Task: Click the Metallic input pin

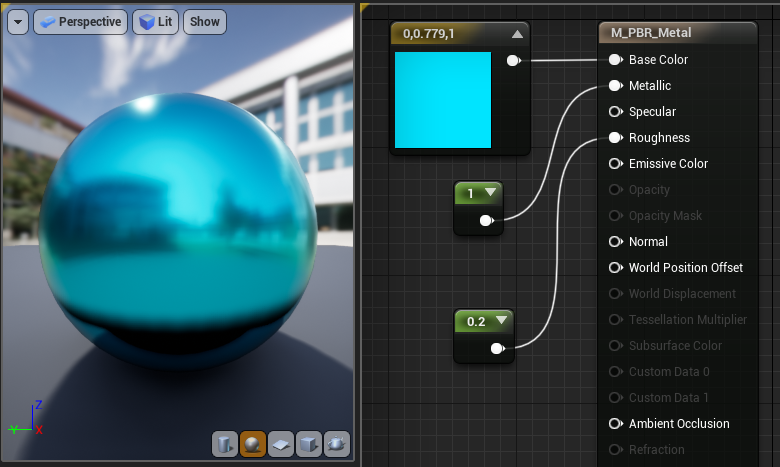Action: (x=616, y=86)
